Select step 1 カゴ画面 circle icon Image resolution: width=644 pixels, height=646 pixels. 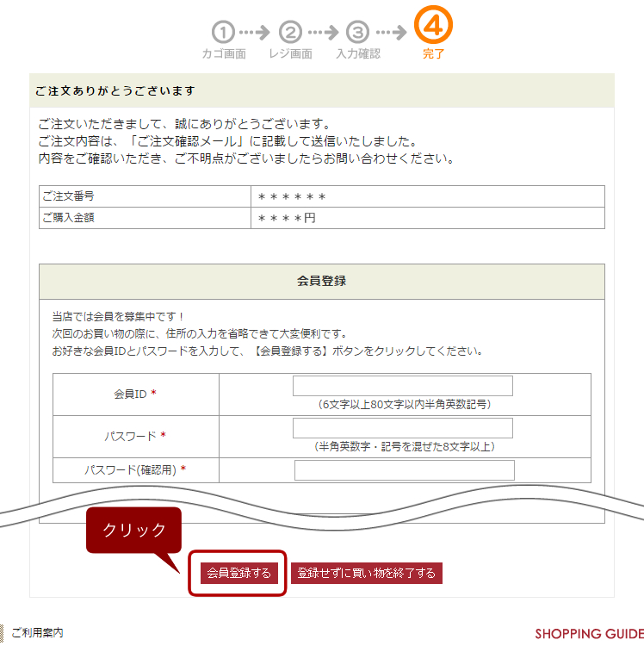pyautogui.click(x=223, y=32)
